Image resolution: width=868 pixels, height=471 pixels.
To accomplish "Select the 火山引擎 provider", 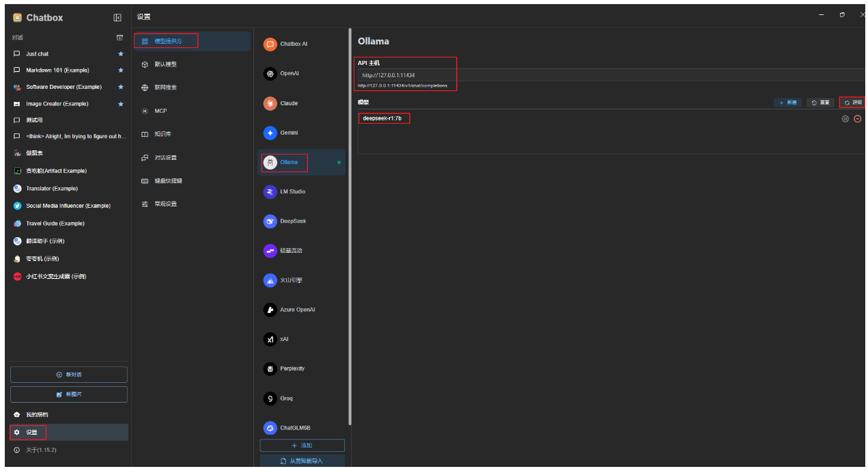I will pyautogui.click(x=301, y=280).
